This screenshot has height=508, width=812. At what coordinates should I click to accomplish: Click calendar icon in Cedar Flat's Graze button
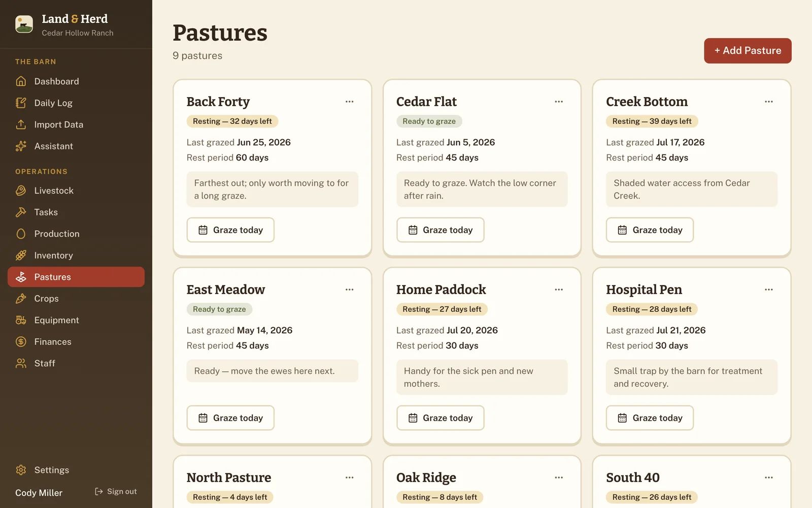click(x=413, y=230)
